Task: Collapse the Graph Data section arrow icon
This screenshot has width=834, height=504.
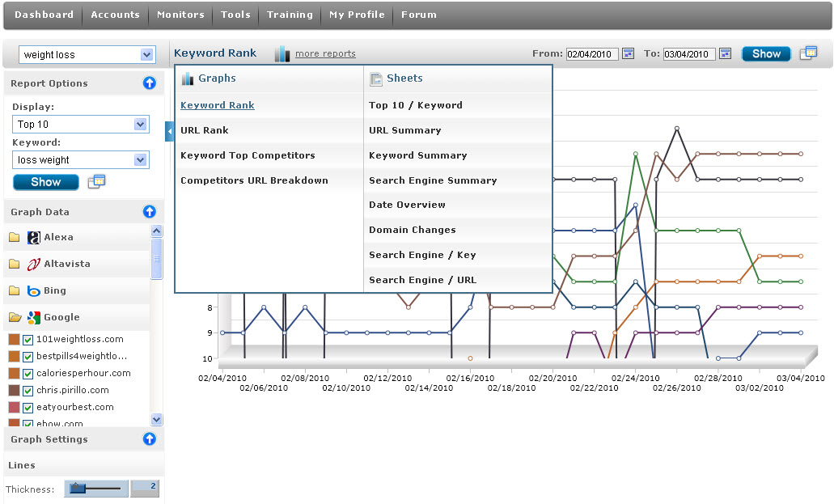Action: [149, 212]
